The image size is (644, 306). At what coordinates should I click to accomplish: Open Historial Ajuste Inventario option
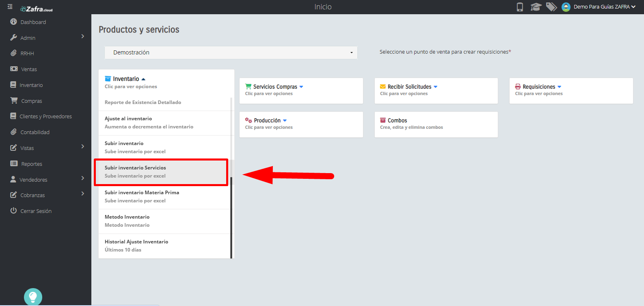164,246
